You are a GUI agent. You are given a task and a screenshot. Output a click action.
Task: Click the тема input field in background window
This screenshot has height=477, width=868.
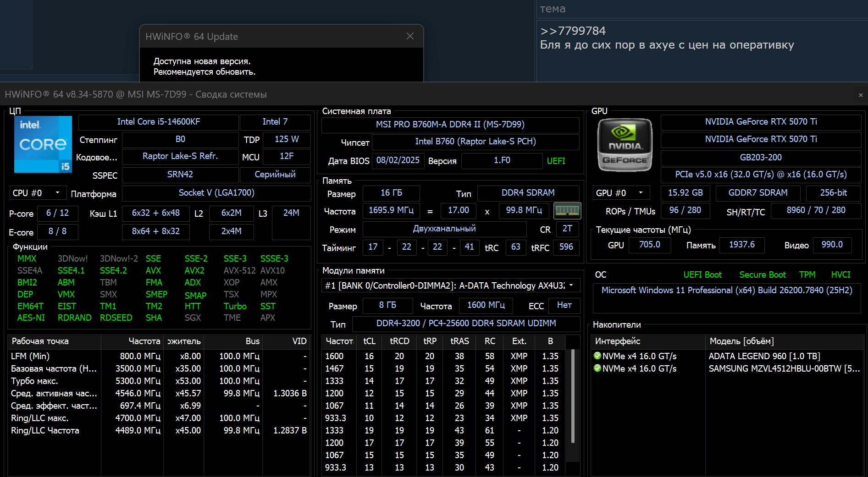[702, 9]
